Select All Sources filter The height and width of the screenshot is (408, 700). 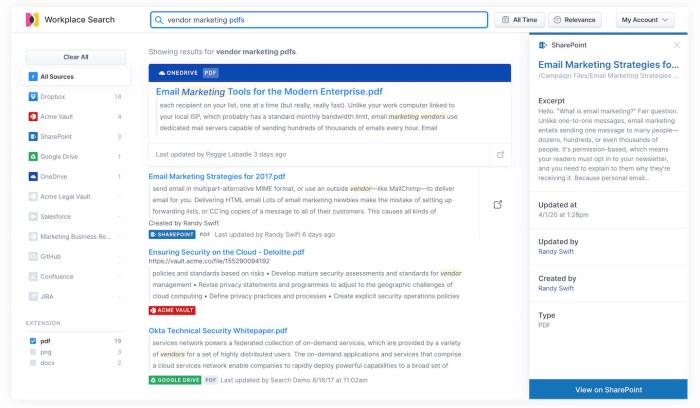click(76, 76)
